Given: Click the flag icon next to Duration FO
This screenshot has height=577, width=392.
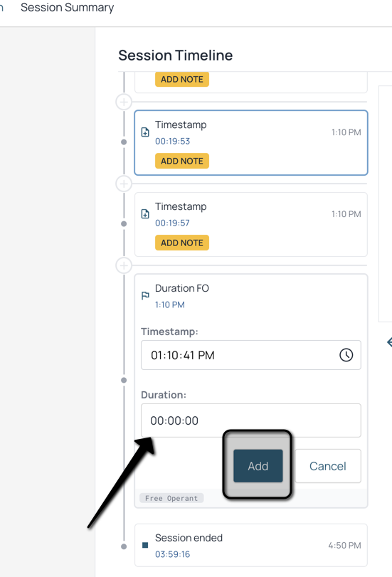Looking at the screenshot, I should [x=145, y=295].
